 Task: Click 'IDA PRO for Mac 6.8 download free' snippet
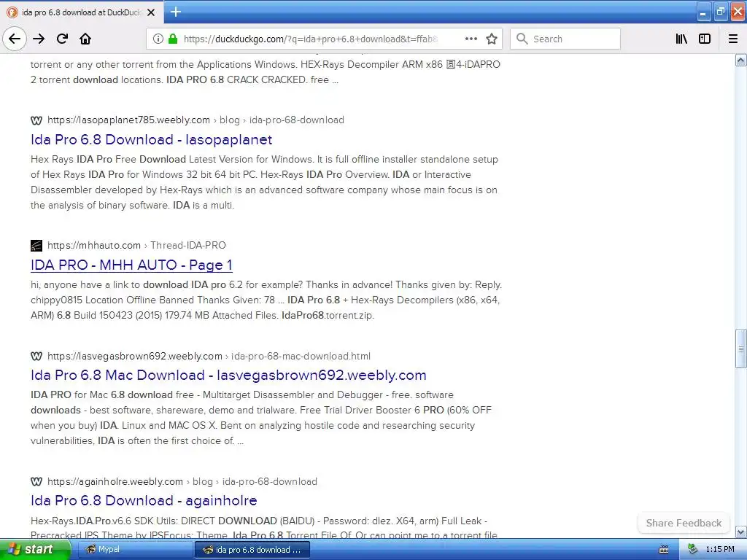click(261, 418)
